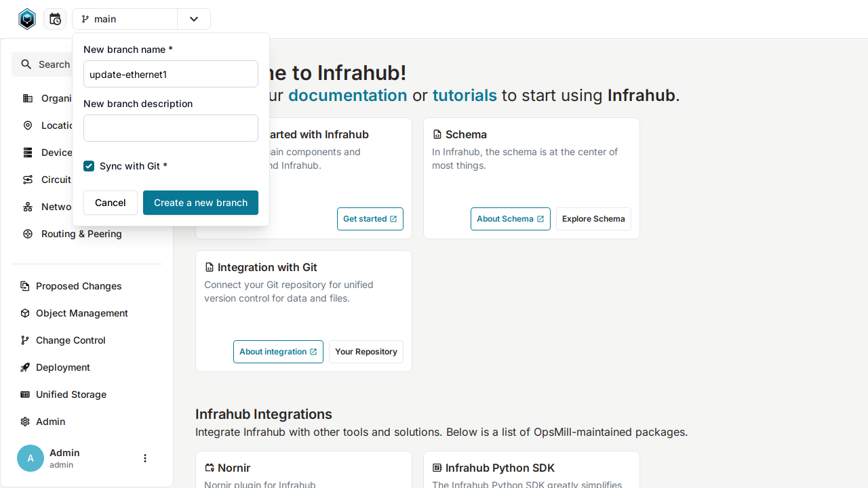The image size is (868, 488).
Task: Select the Organization sidebar icon
Action: pos(27,98)
